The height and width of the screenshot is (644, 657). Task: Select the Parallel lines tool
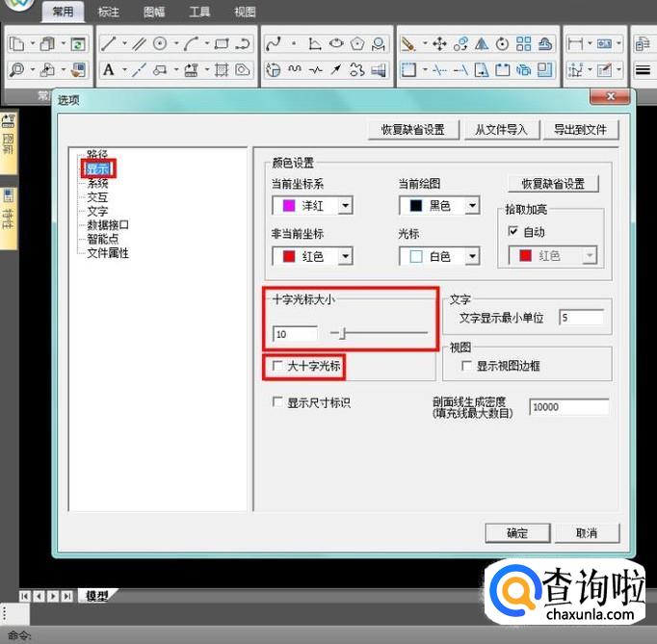pos(138,43)
